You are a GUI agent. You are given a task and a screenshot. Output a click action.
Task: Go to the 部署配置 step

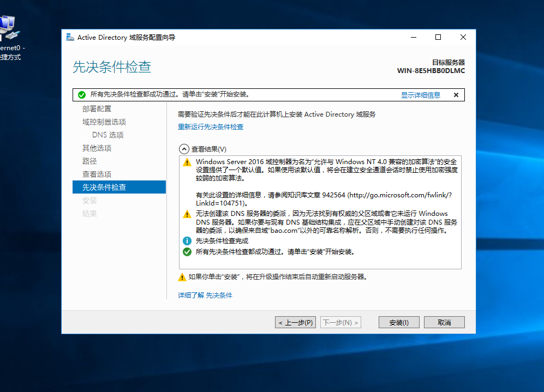point(97,109)
